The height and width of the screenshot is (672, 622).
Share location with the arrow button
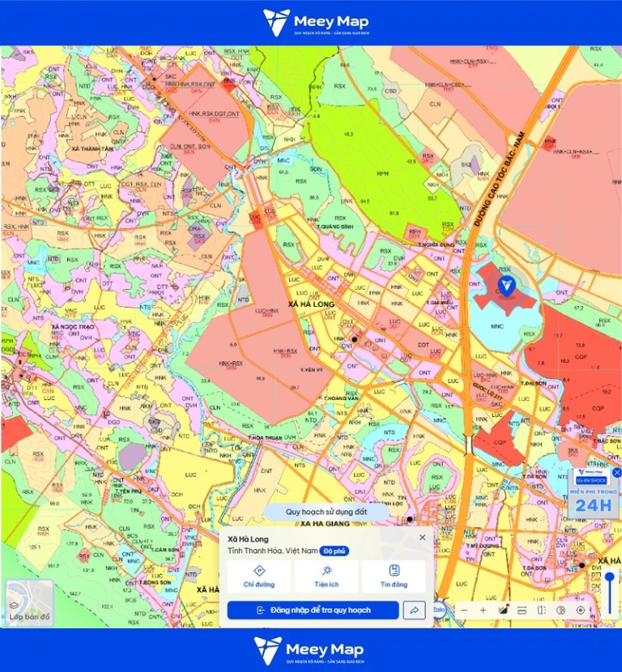pos(414,610)
